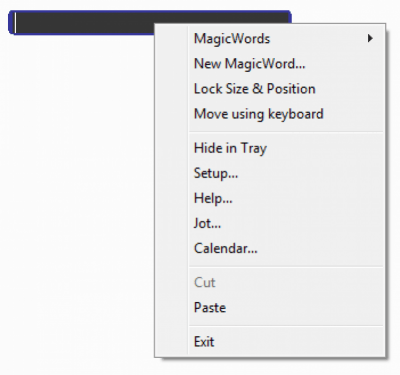The image size is (400, 375).
Task: Click the white text caret in the bar
Action: pos(15,23)
